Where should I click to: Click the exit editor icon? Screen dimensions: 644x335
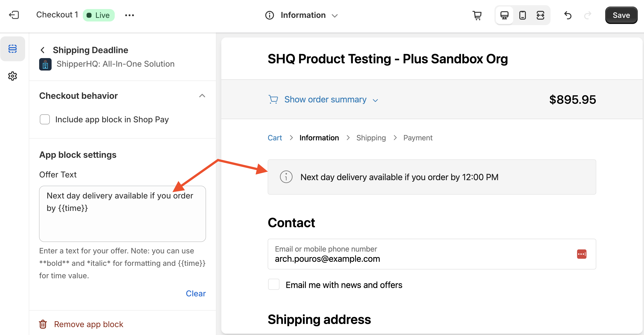14,15
